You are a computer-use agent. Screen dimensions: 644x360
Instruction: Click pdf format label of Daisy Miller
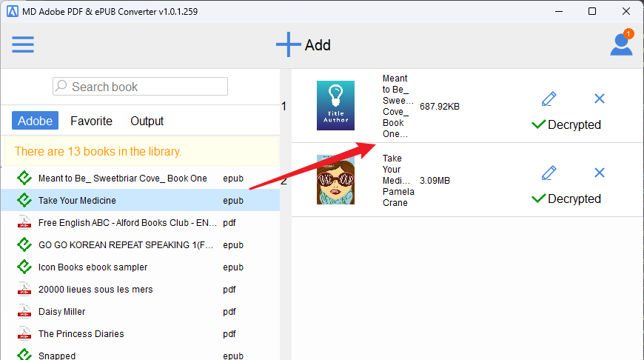[229, 312]
